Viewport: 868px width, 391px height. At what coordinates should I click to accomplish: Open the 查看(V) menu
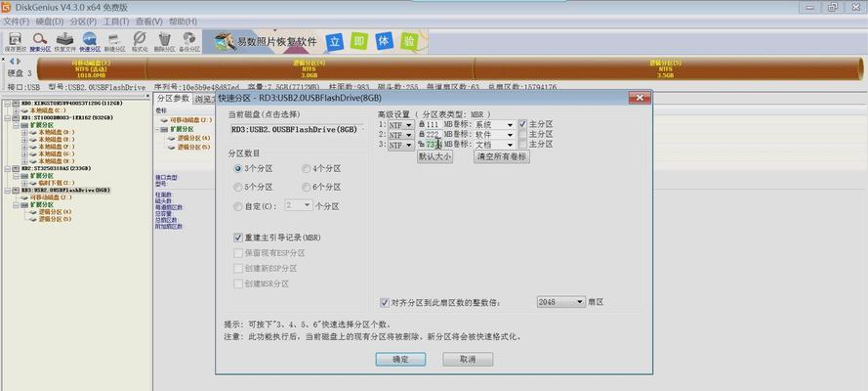[x=149, y=22]
